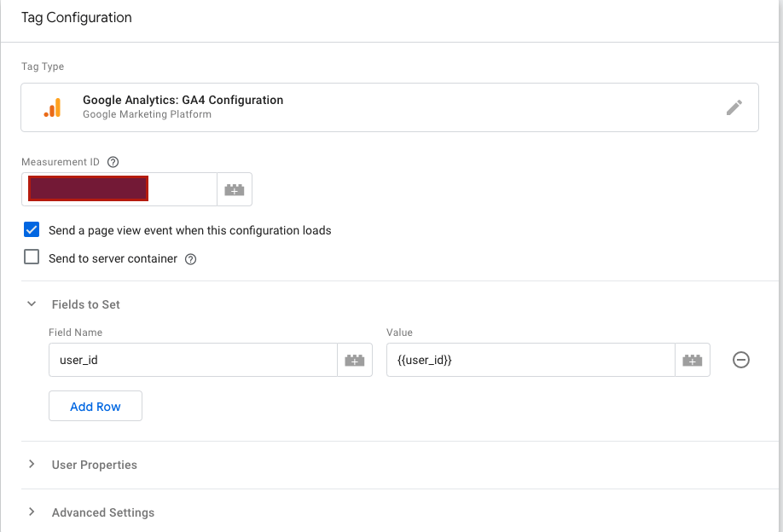This screenshot has width=783, height=532.
Task: Click help icon beside Send to server container
Action: 191,259
